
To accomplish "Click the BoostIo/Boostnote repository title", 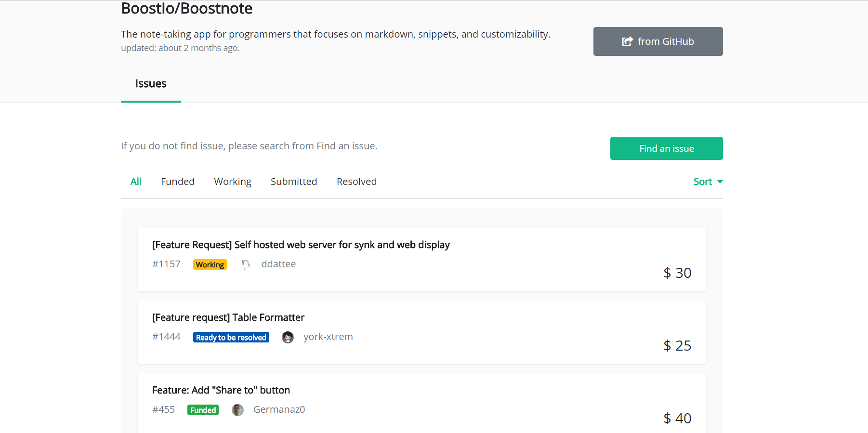I will click(x=186, y=8).
